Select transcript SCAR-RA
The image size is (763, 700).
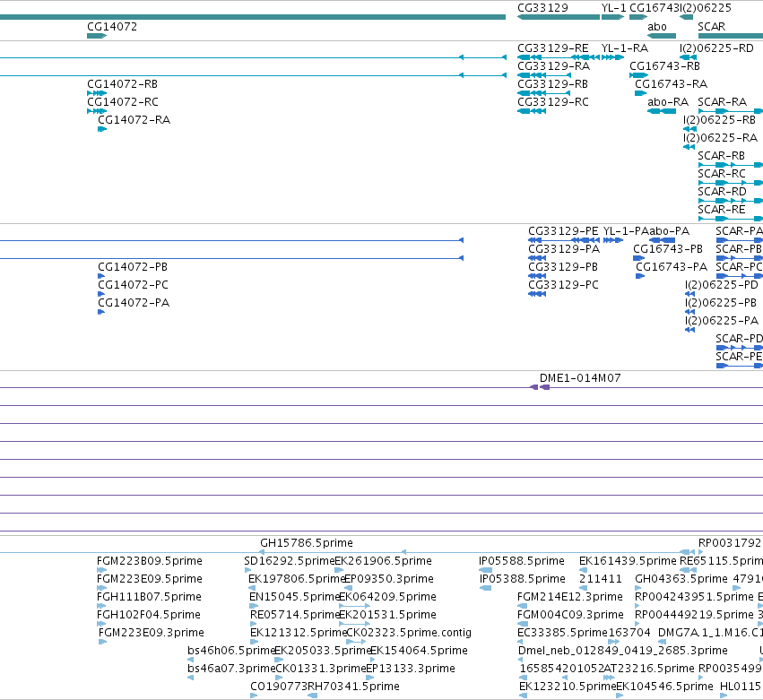click(x=731, y=111)
